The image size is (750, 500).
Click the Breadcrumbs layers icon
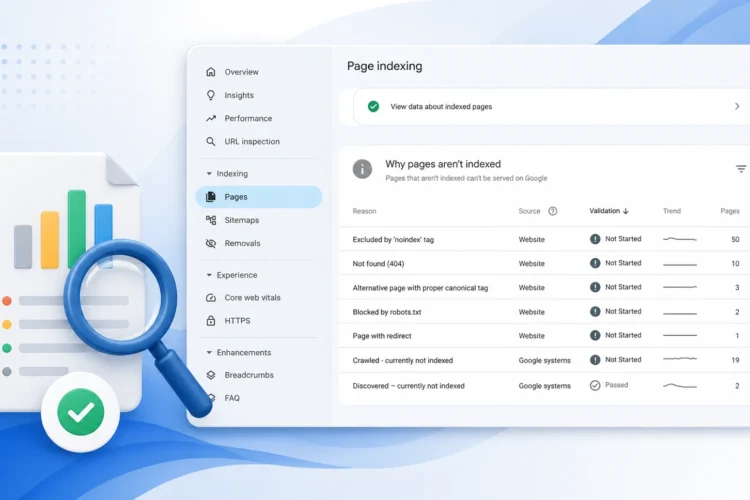(211, 375)
